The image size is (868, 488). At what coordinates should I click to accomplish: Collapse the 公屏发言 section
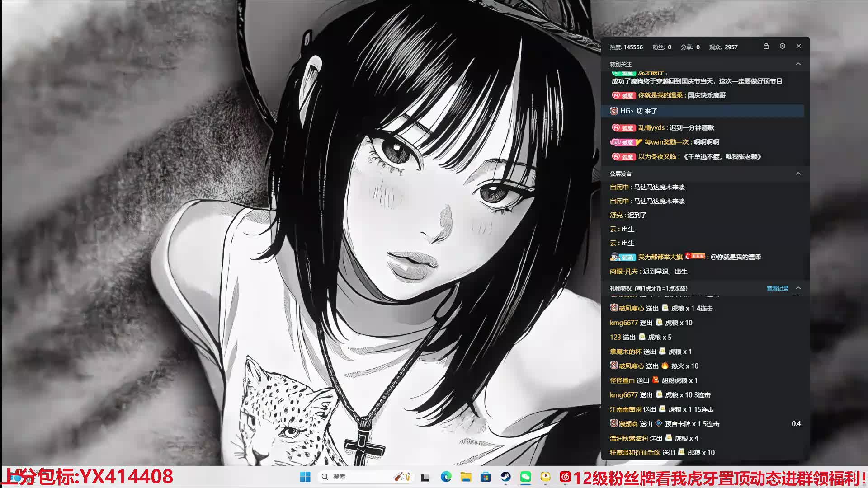(798, 174)
